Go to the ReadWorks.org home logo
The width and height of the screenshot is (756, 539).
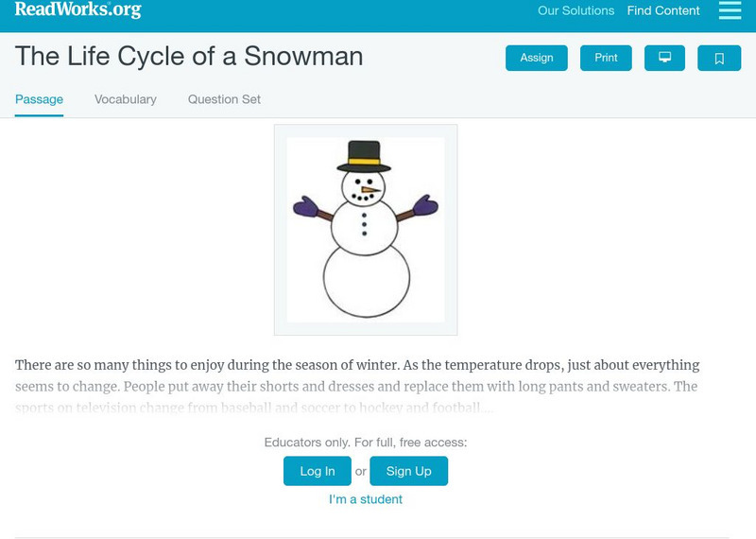click(x=77, y=10)
